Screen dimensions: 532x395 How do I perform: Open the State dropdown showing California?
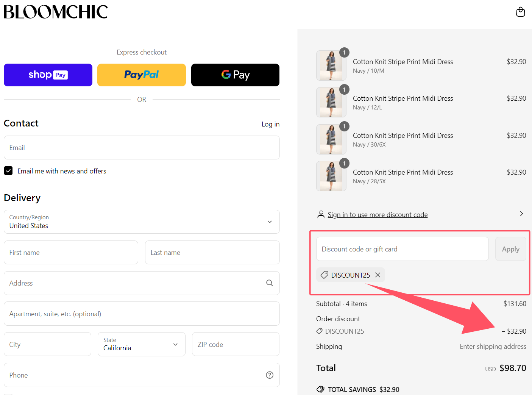142,344
